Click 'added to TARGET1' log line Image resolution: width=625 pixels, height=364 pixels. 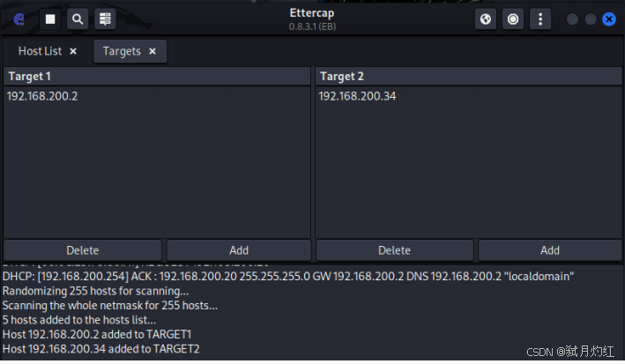97,334
